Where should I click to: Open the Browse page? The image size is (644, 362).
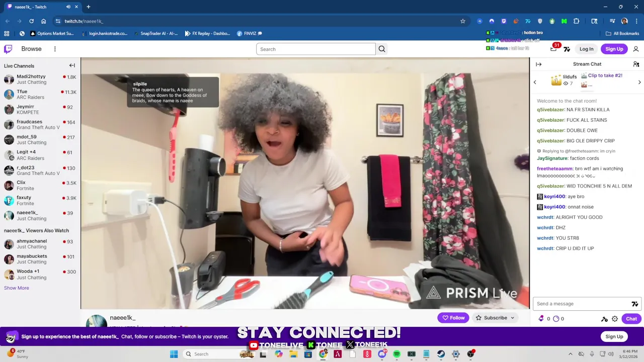[31, 49]
